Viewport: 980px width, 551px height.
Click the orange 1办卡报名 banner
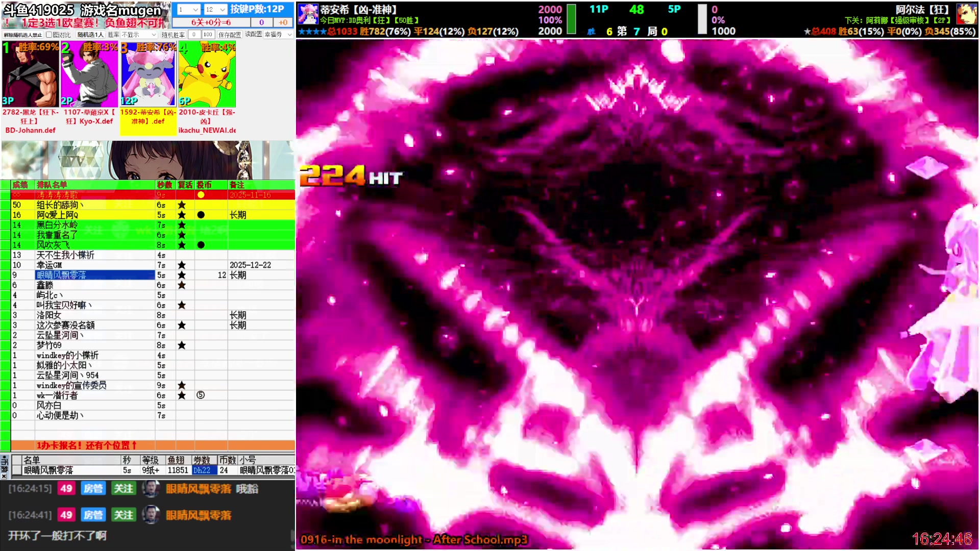pos(153,445)
